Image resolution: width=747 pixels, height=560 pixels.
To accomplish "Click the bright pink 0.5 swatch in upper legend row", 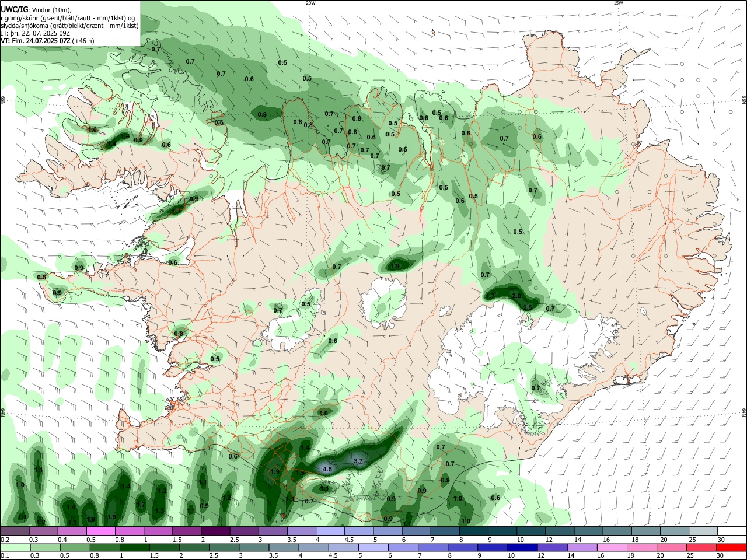I will (101, 531).
